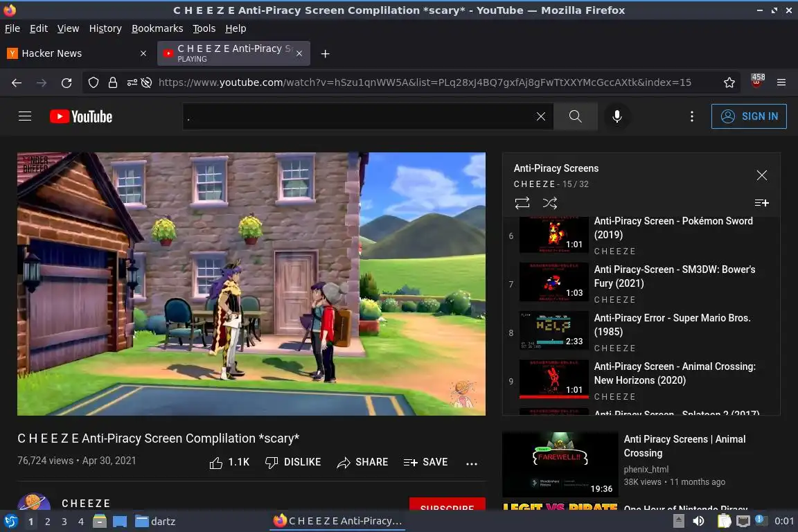Screen dimensions: 798x532
Task: Open the YouTube guide hamburger menu
Action: tap(24, 116)
